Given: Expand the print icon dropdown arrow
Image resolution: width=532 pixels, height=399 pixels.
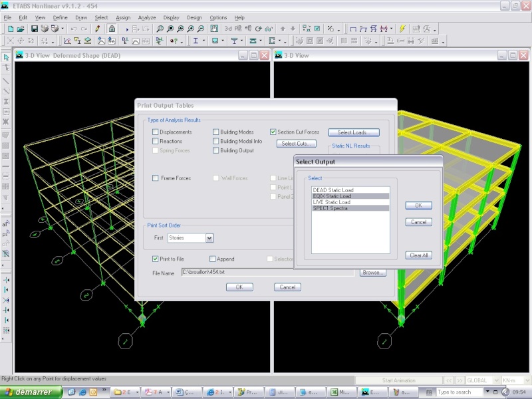Looking at the screenshot, I should point(63,29).
